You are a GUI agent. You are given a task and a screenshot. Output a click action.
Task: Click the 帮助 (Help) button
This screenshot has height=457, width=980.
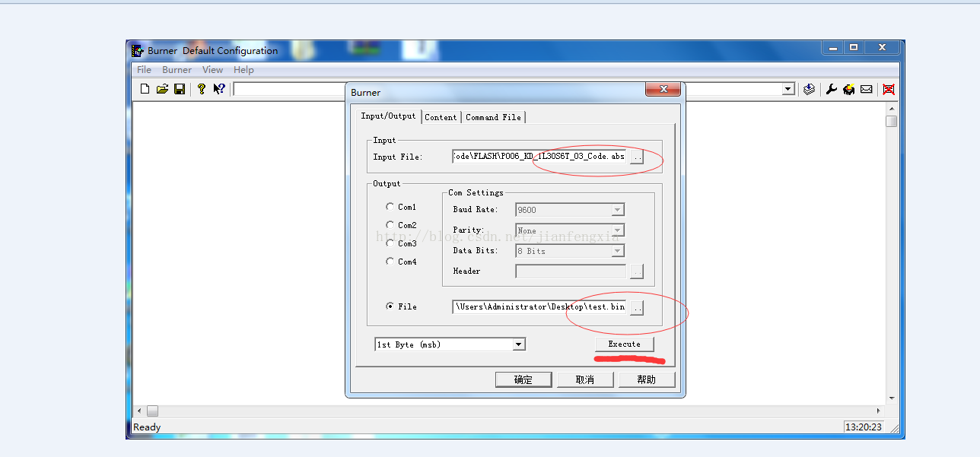647,379
